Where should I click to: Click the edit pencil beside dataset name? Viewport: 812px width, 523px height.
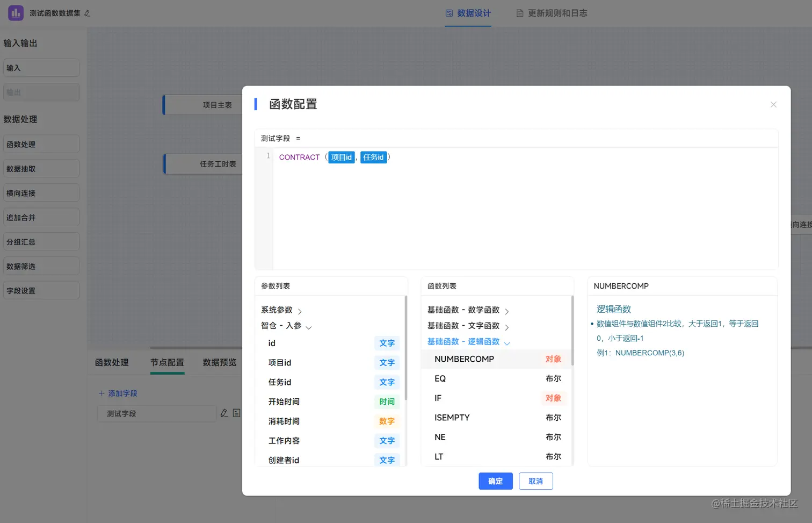88,13
